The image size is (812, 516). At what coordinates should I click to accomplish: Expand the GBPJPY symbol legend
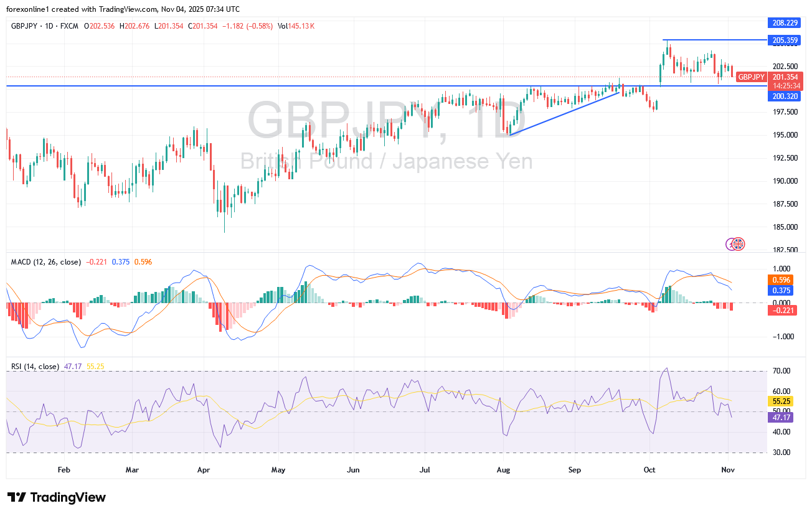[x=26, y=26]
